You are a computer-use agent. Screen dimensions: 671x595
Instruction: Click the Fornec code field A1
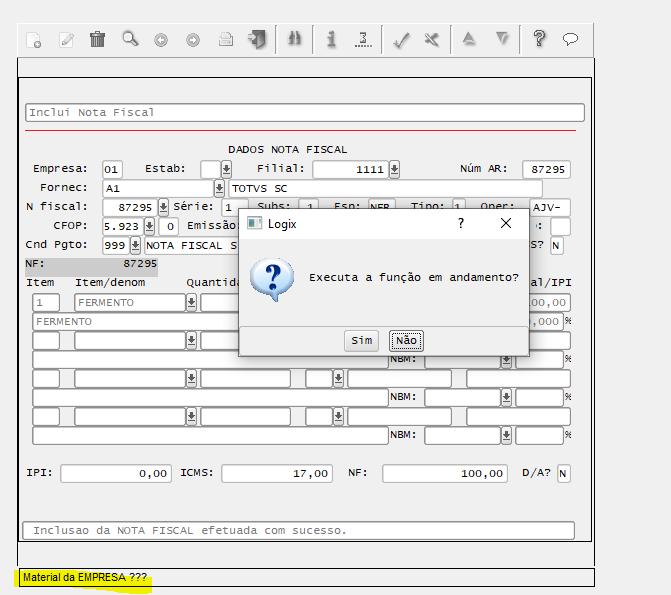[x=158, y=188]
